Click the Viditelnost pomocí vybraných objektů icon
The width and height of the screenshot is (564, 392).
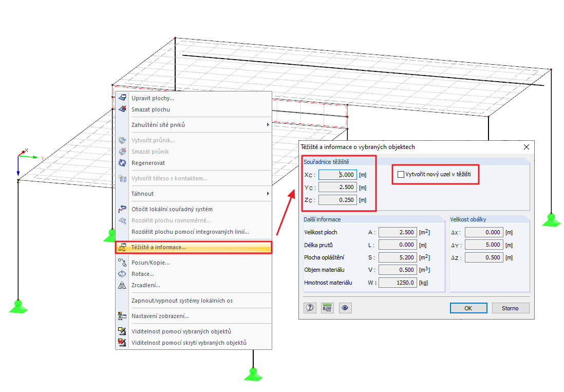click(x=122, y=331)
